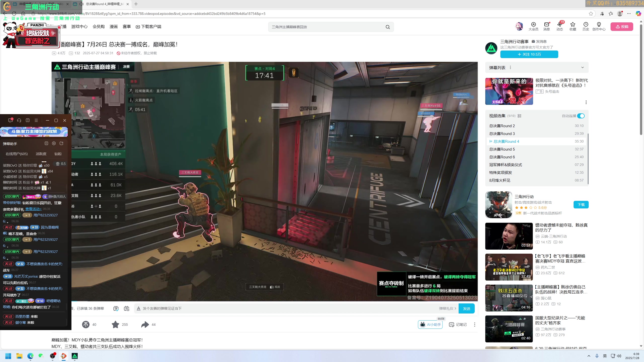
Task: Click the browser favorite star in address bar
Action: tap(591, 14)
